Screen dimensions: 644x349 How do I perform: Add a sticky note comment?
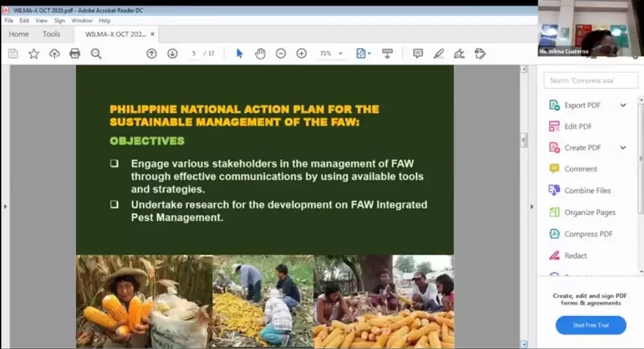click(418, 54)
